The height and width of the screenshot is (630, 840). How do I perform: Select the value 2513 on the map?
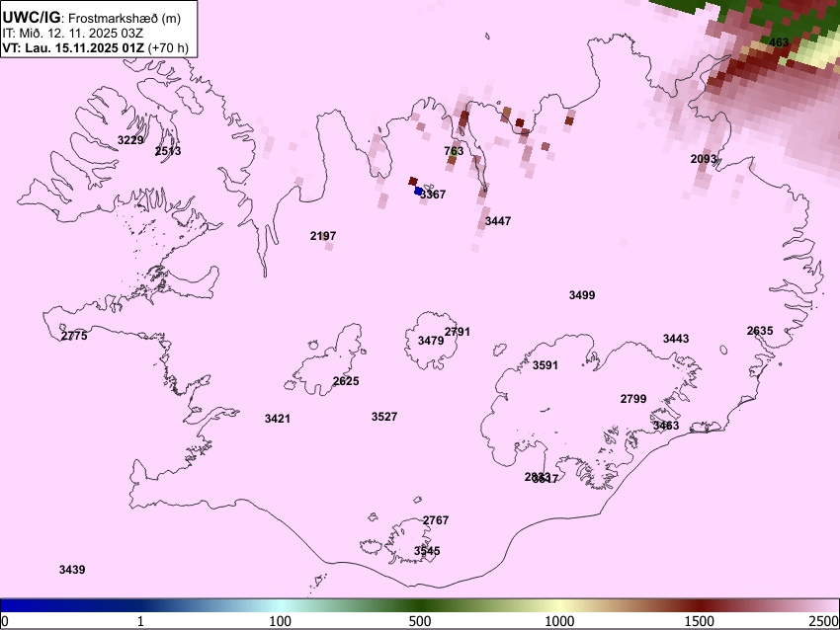click(168, 151)
